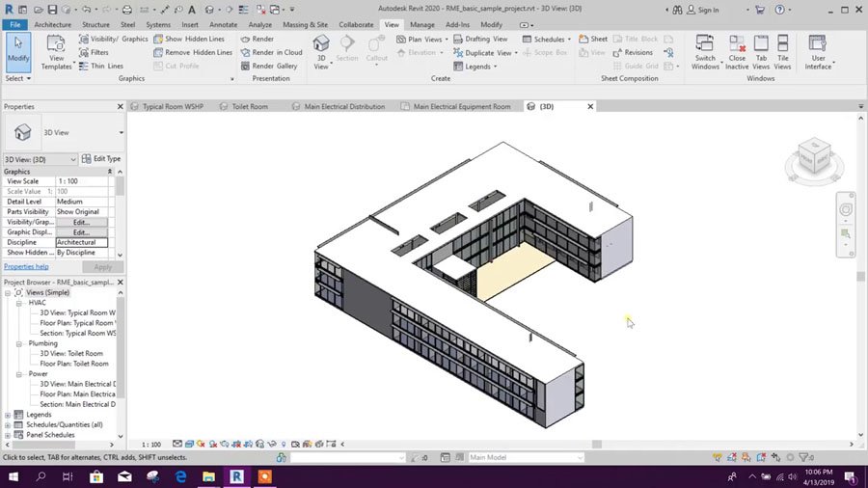Click the Revisions tool

[633, 53]
